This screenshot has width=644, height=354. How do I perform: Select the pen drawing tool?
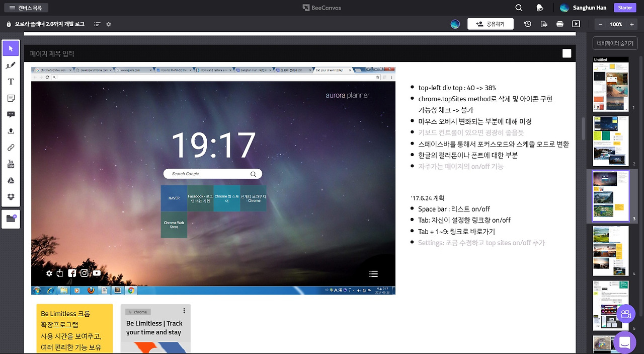[11, 65]
